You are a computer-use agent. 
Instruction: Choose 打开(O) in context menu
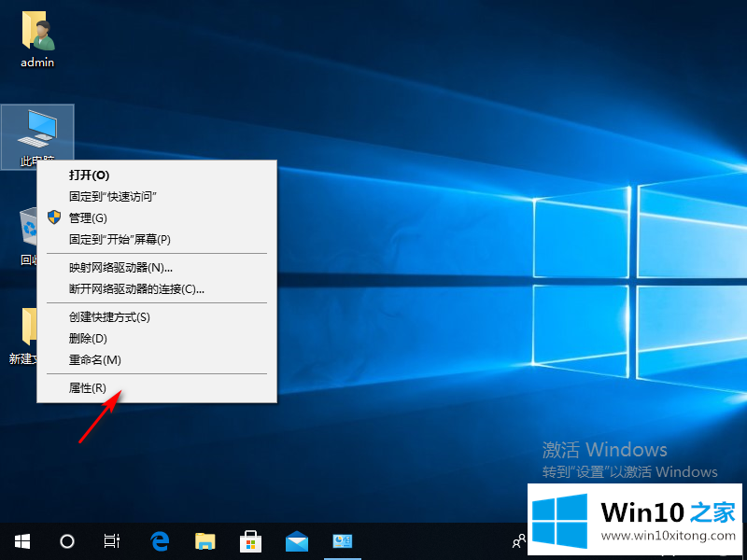[157, 175]
